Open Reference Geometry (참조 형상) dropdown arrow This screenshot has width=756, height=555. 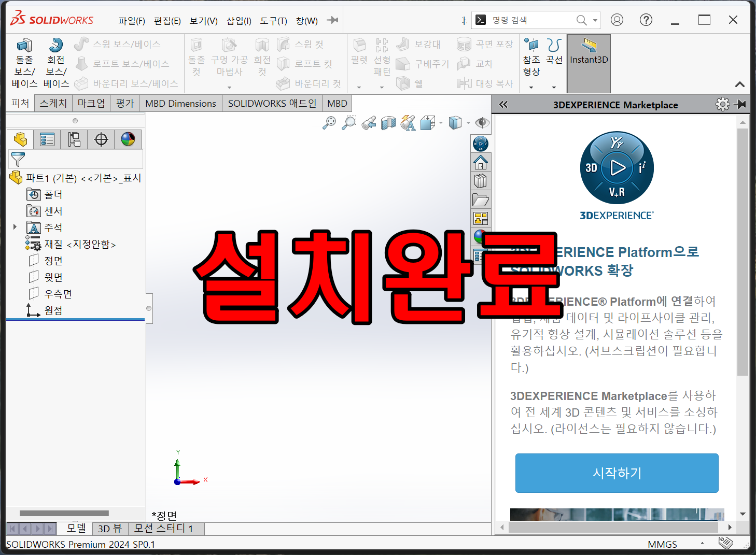pos(531,87)
